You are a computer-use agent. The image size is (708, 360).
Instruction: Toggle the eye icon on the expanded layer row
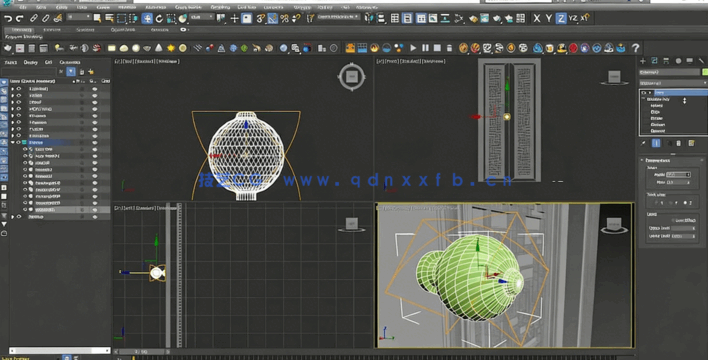coord(19,142)
